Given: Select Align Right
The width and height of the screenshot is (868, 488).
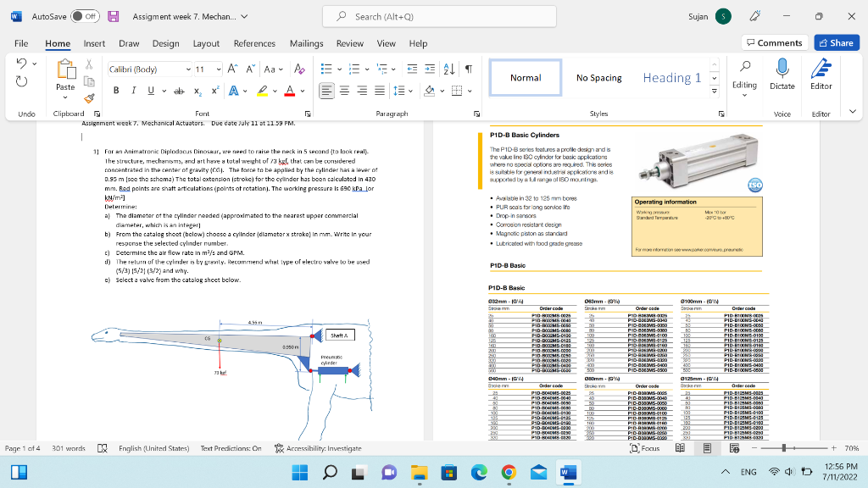Looking at the screenshot, I should coord(362,91).
